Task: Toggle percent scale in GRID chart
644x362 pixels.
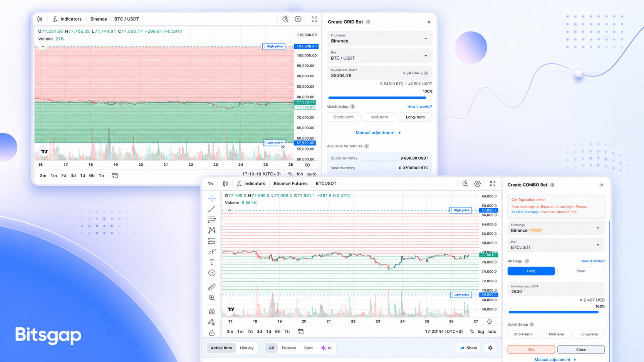Action: pyautogui.click(x=290, y=174)
